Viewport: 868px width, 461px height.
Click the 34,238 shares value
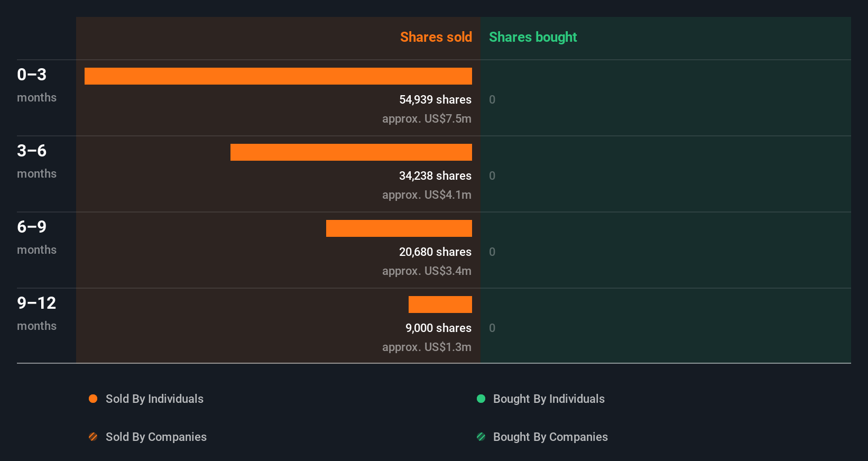tap(435, 176)
